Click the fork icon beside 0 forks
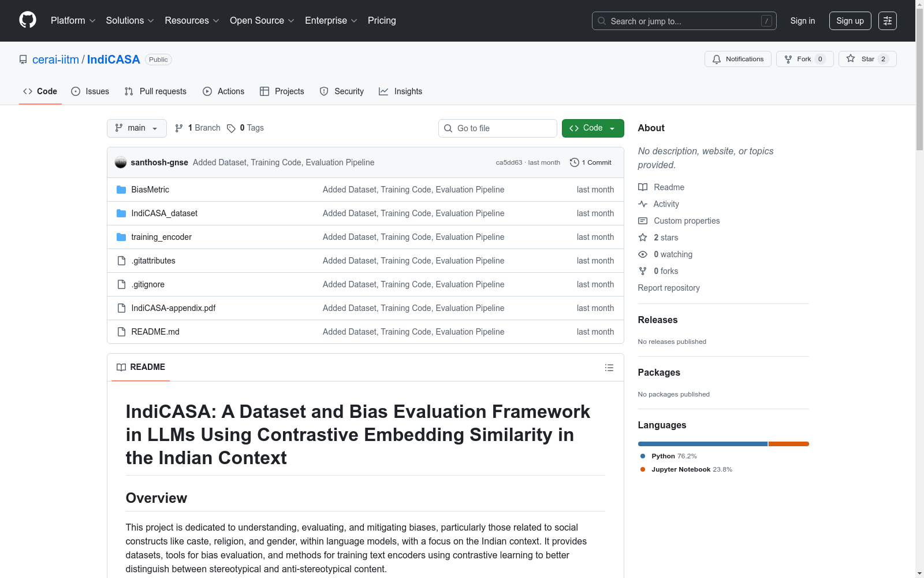This screenshot has width=924, height=578. tap(643, 271)
